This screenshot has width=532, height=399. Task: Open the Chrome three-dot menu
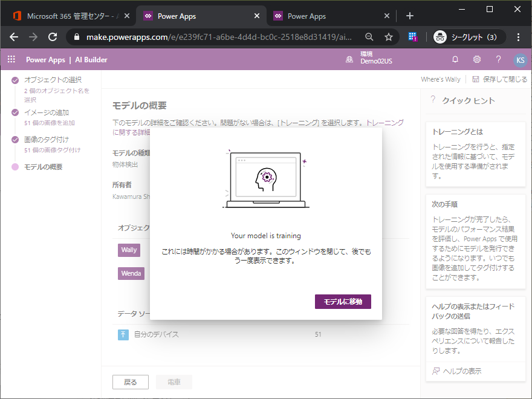518,37
